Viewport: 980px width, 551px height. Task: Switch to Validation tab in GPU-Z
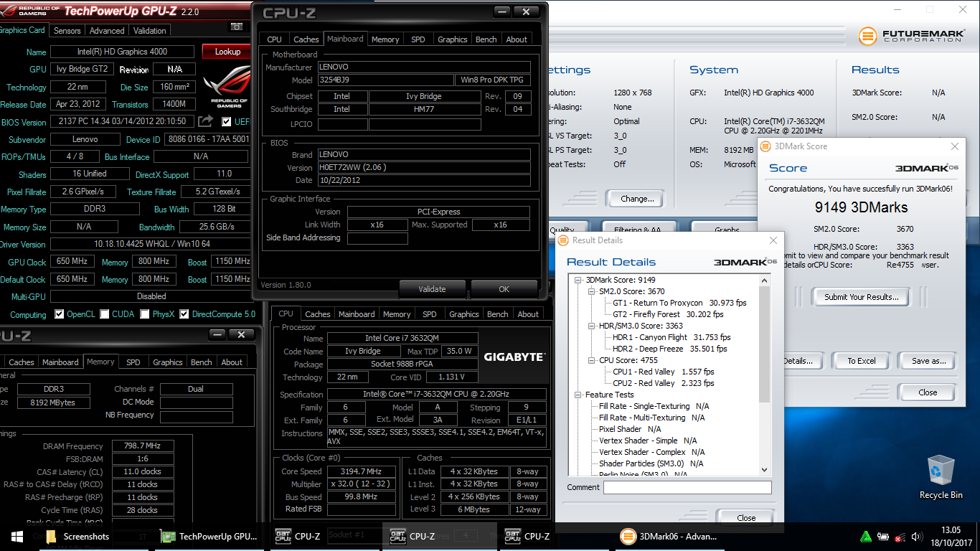(x=150, y=31)
